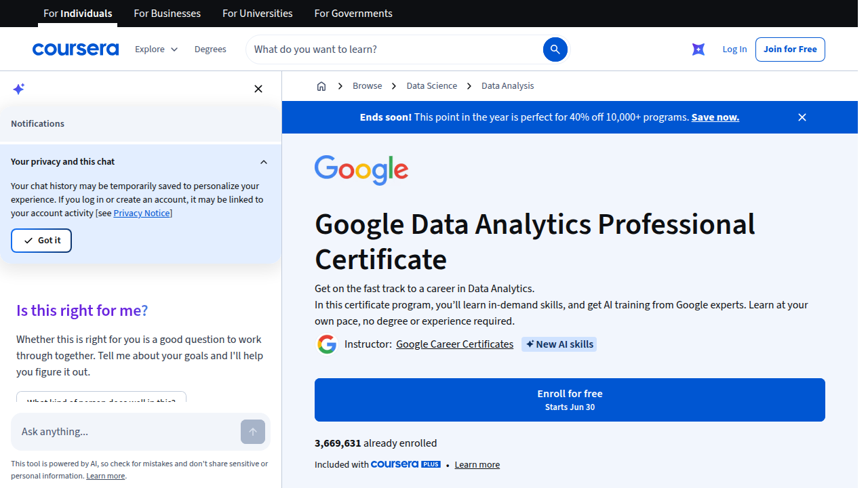Send the chat message arrow button
Viewport: 868px width, 488px height.
pos(253,432)
